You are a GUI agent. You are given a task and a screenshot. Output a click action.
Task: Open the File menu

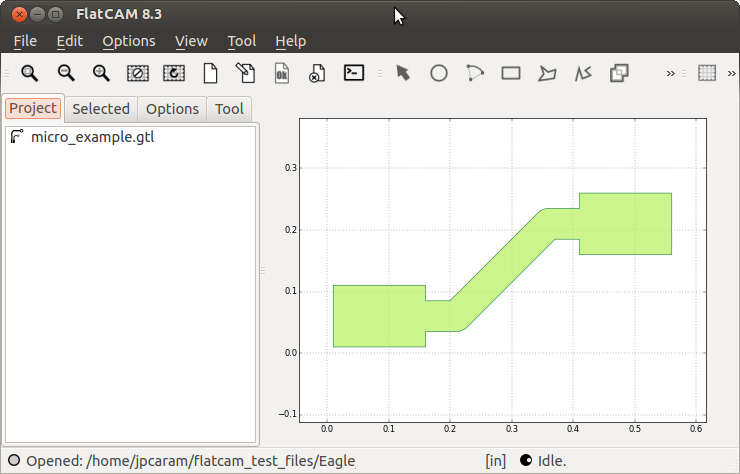(x=25, y=41)
